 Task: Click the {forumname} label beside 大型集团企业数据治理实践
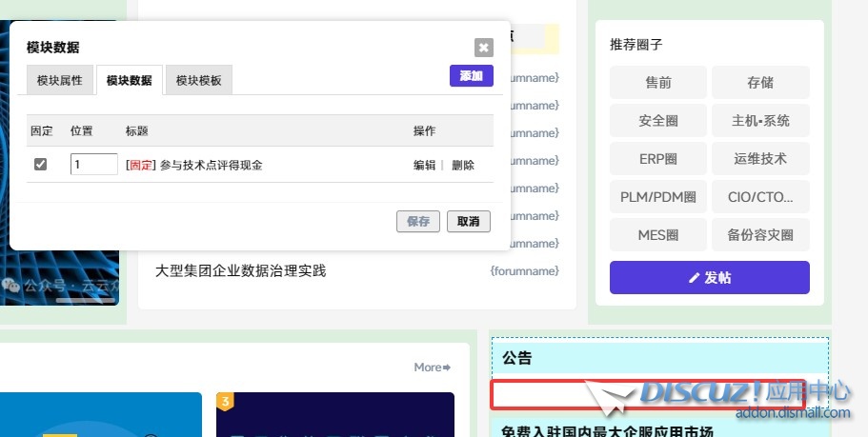click(525, 271)
